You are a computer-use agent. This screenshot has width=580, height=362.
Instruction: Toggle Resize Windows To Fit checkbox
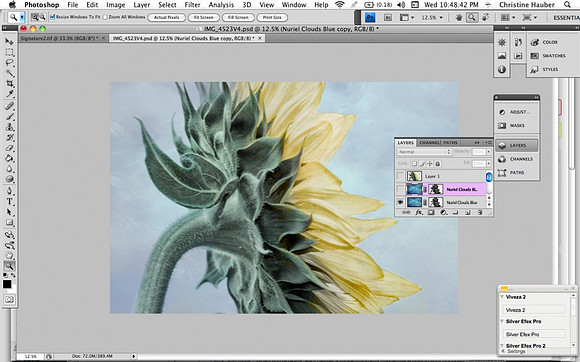(53, 17)
